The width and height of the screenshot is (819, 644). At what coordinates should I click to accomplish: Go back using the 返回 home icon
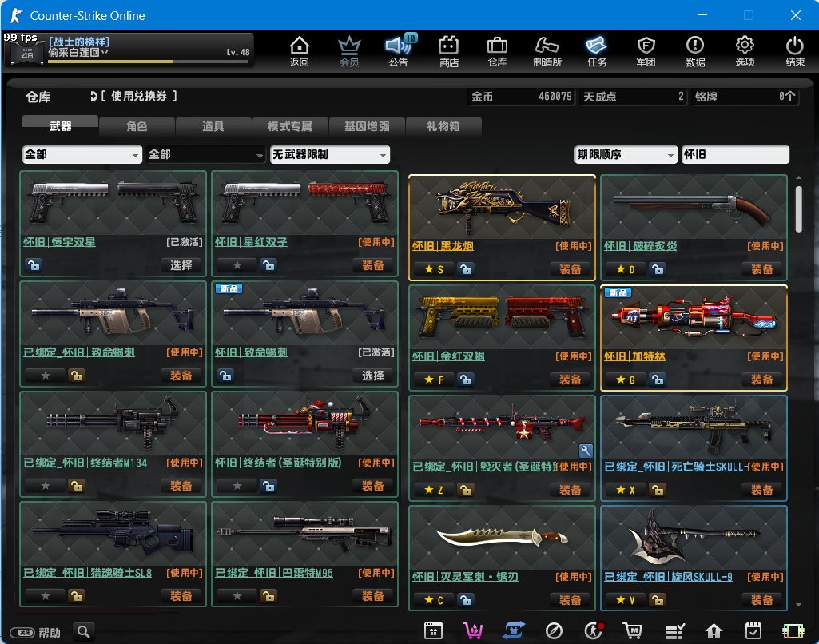tap(300, 51)
